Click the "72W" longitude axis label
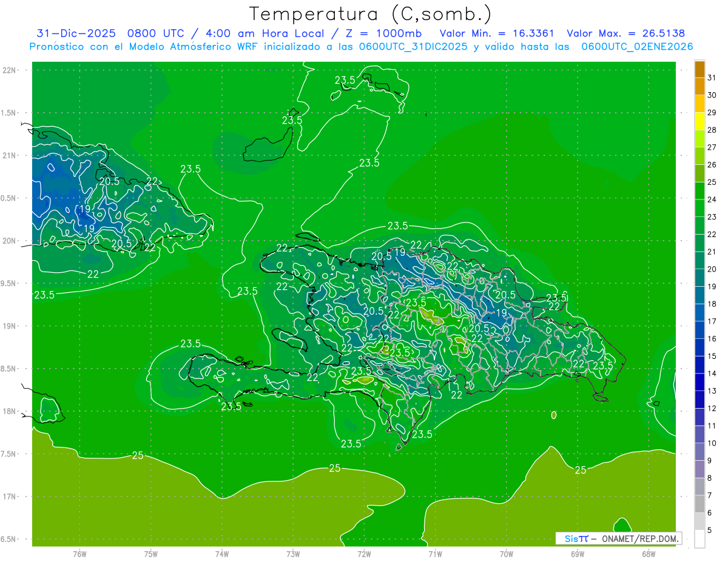The width and height of the screenshot is (728, 562). coord(364,554)
